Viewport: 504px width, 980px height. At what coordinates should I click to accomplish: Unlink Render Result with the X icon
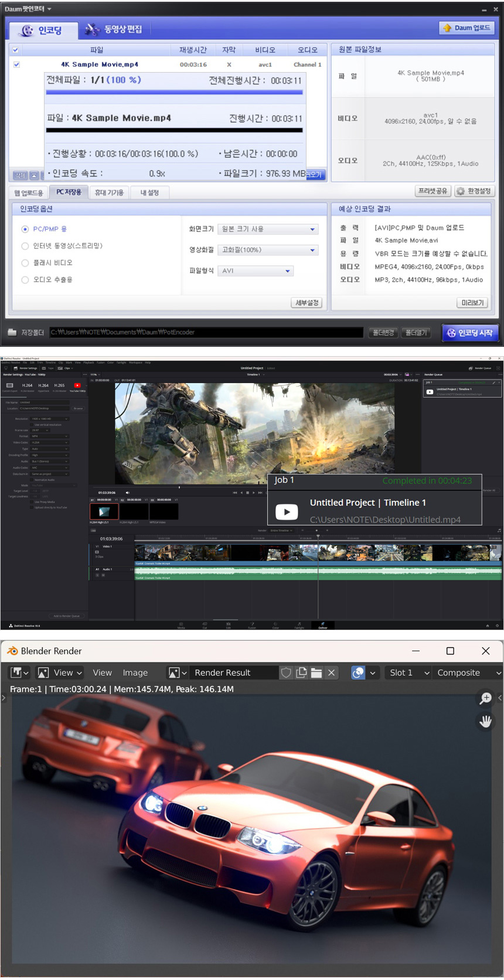pos(331,672)
